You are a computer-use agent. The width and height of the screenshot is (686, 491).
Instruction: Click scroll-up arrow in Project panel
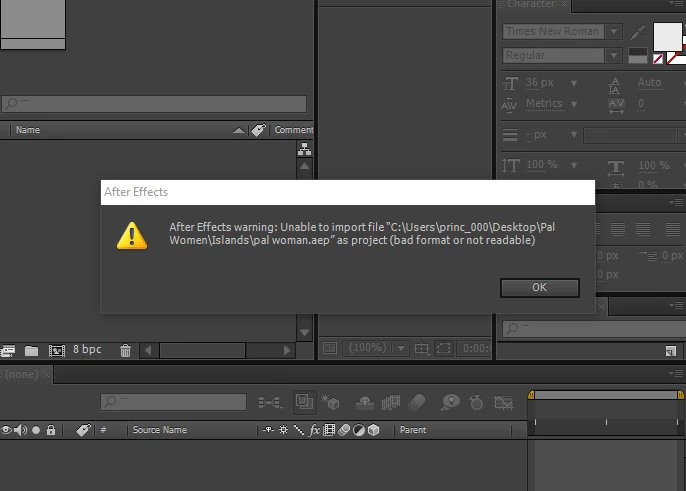click(x=305, y=166)
